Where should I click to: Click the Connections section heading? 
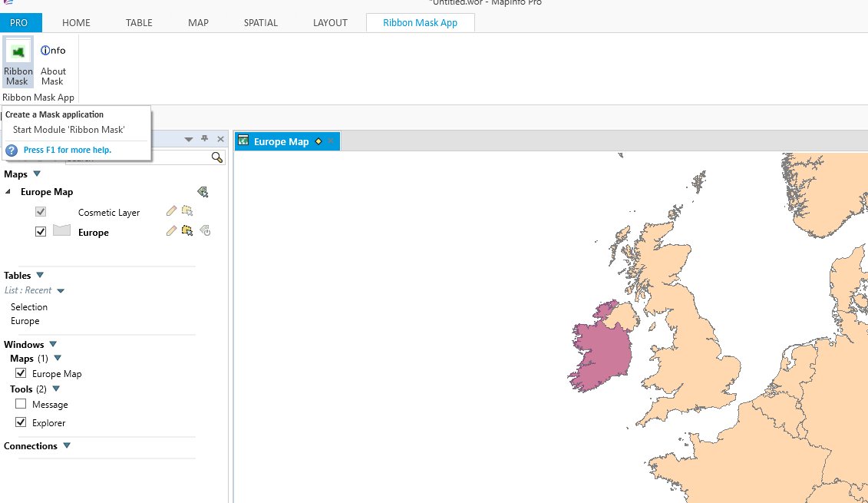tap(31, 446)
